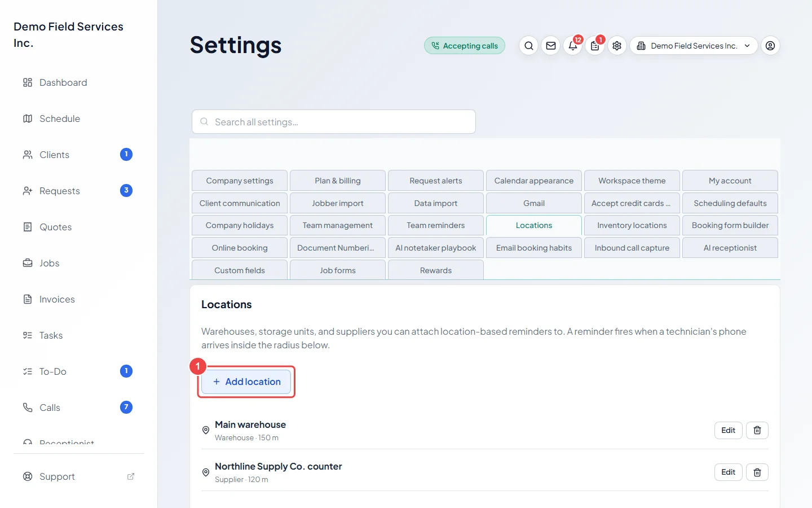Click the settings gear icon in the header
The height and width of the screenshot is (508, 812).
pos(617,46)
